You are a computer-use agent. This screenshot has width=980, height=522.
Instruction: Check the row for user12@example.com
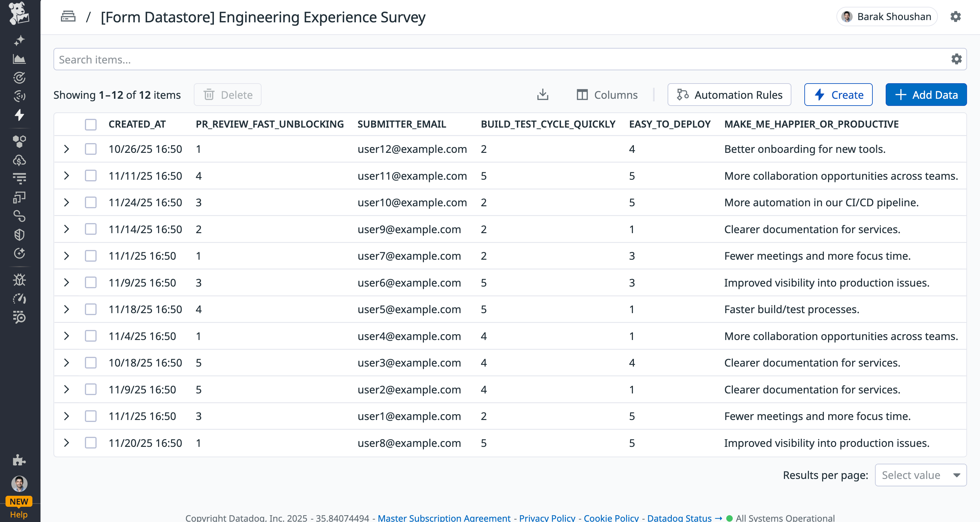coord(90,149)
